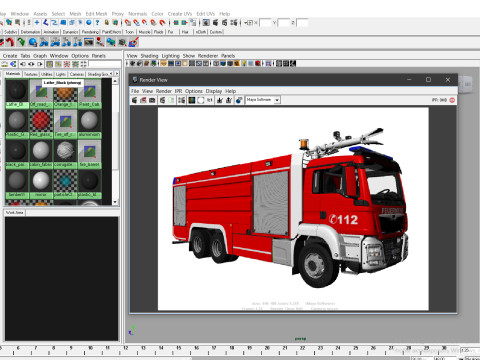480x360 pixels.
Task: Select the Dynamics shelf tab
Action: pos(70,32)
